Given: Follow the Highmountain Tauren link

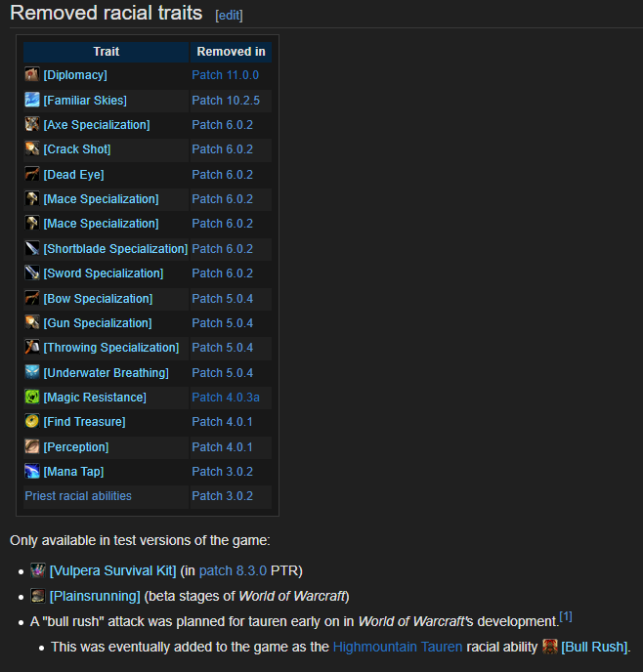Looking at the screenshot, I should 398,647.
